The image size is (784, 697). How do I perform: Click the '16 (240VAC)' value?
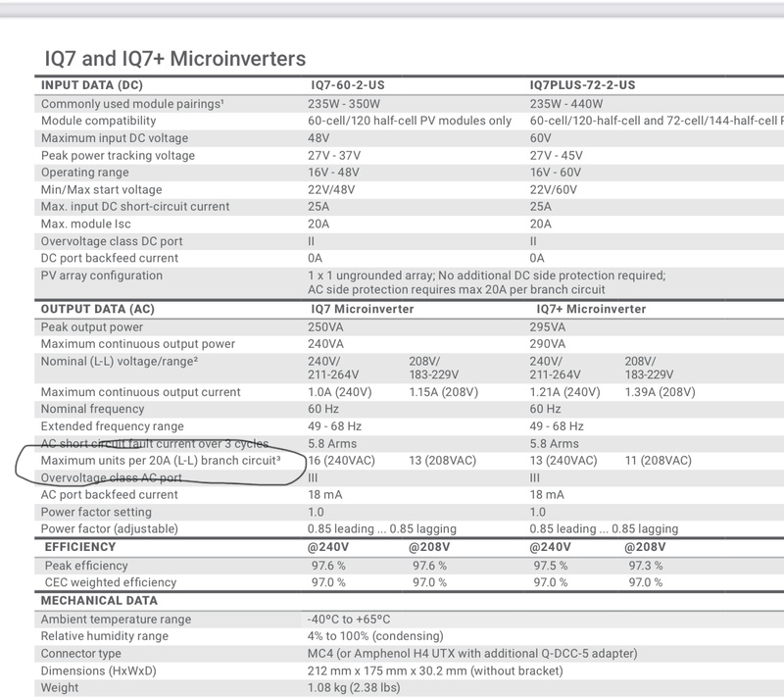pyautogui.click(x=341, y=461)
